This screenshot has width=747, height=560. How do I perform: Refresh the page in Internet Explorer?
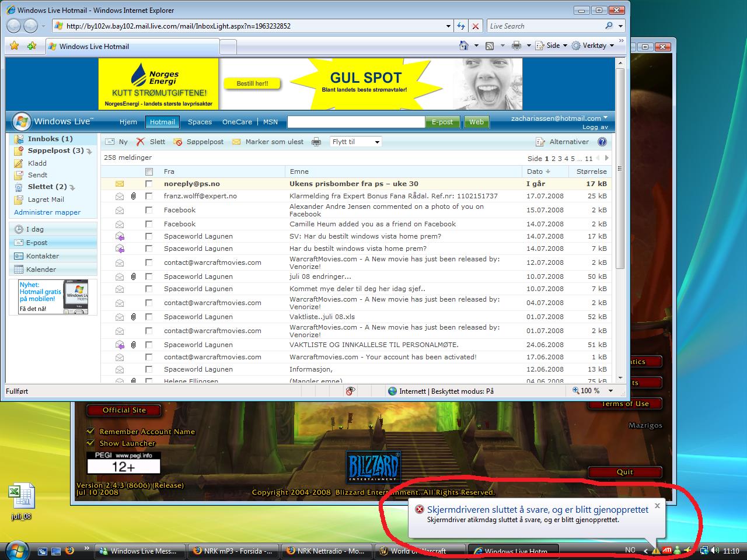tap(461, 26)
